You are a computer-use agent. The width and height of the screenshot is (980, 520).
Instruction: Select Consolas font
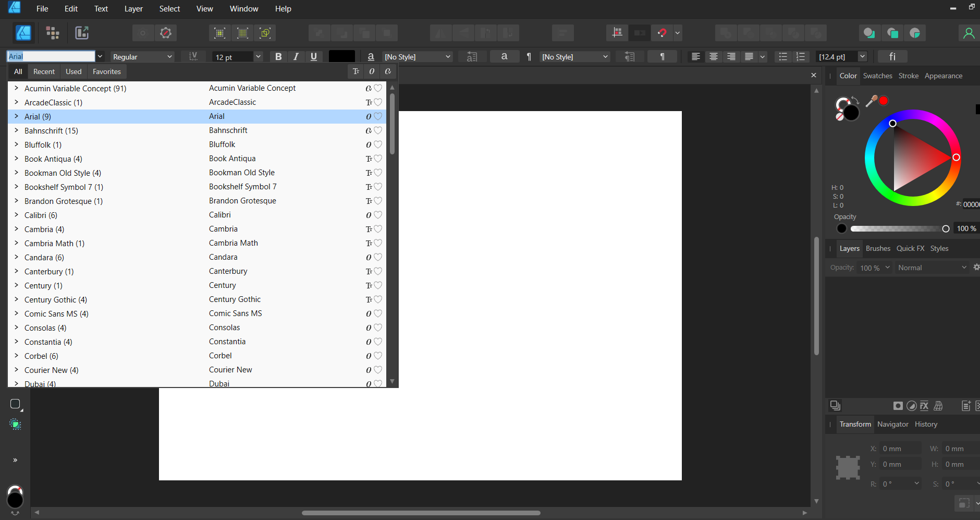(197, 328)
